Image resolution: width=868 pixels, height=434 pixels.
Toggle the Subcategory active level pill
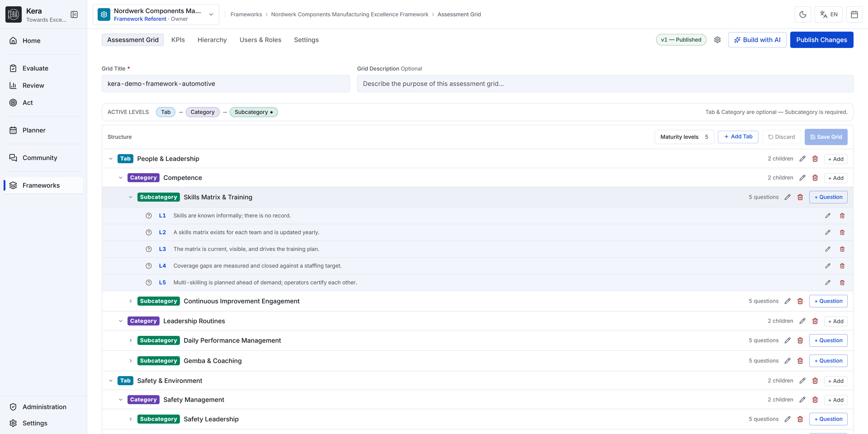click(x=254, y=112)
